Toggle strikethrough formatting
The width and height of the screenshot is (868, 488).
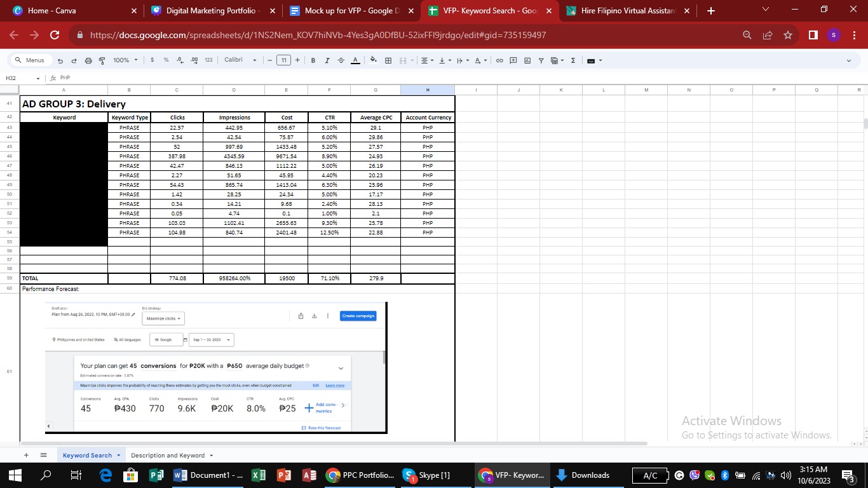coord(341,60)
